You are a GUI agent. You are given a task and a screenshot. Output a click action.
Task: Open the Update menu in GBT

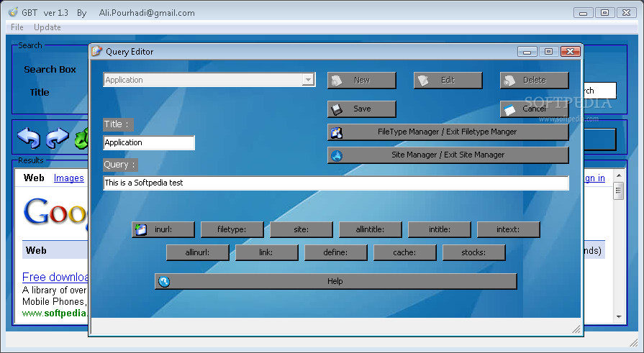pos(47,27)
